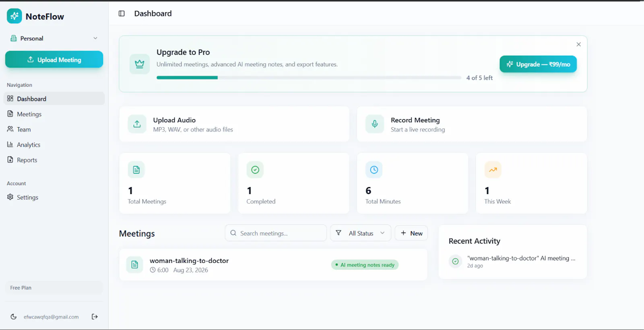Click the woman-talking-to-doctor file icon
Viewport: 644px width, 330px height.
134,265
